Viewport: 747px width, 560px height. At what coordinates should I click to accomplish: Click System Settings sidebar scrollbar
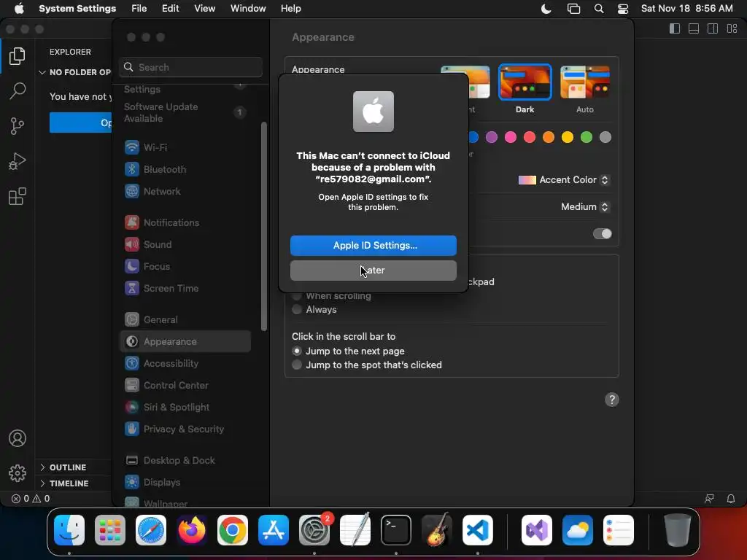click(264, 226)
